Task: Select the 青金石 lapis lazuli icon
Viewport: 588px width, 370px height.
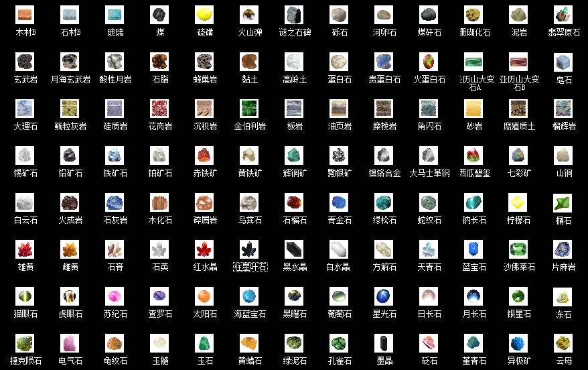Action: [339, 202]
